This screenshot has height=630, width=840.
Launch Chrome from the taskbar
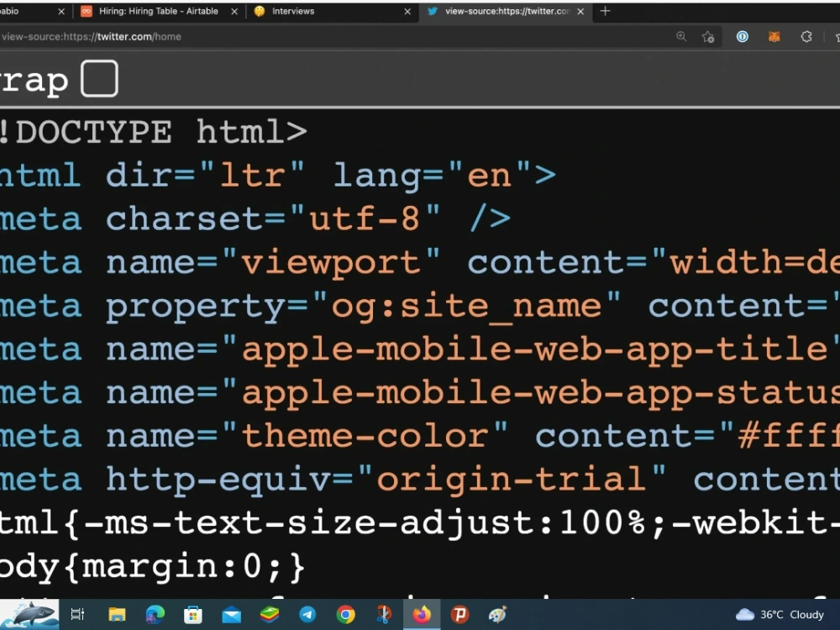click(x=345, y=615)
